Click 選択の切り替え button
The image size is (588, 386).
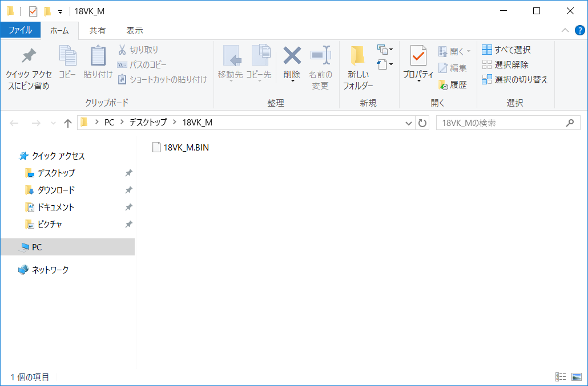pyautogui.click(x=514, y=80)
